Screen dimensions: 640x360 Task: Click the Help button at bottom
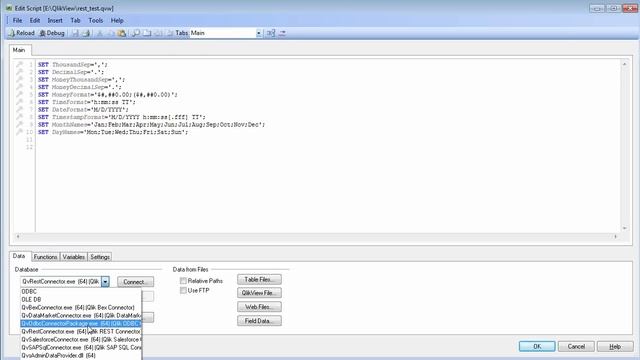615,347
